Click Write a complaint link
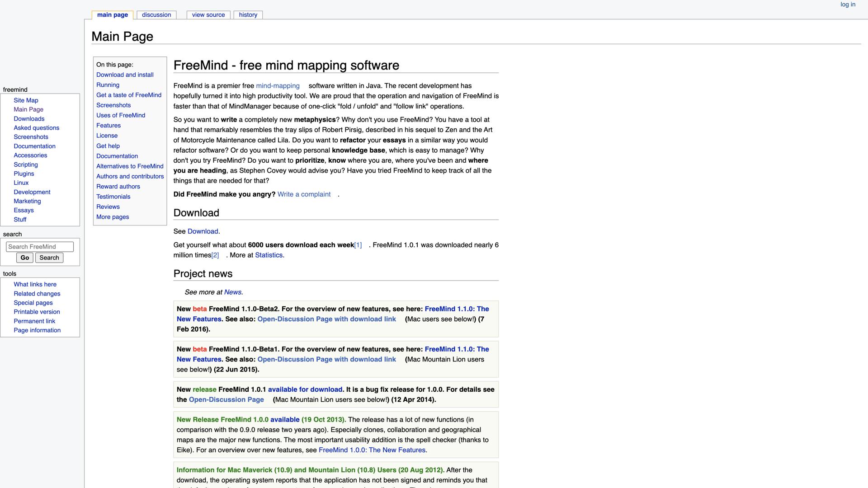 [304, 194]
